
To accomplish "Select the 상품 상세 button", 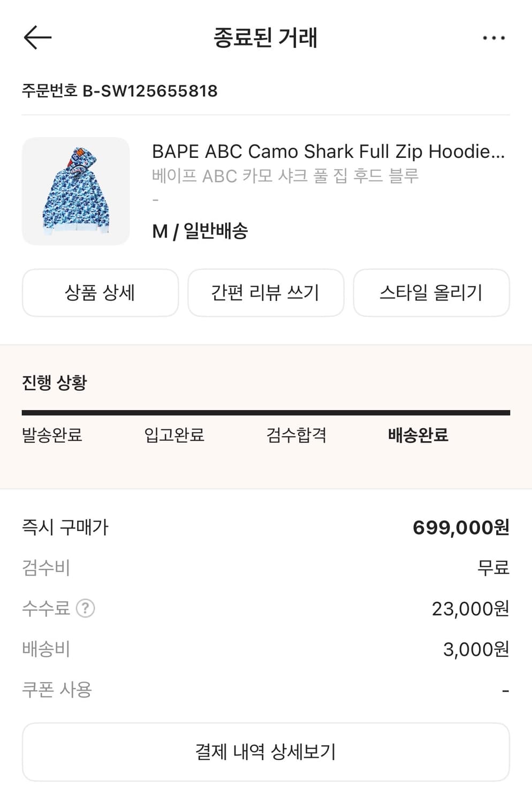I will (x=100, y=292).
